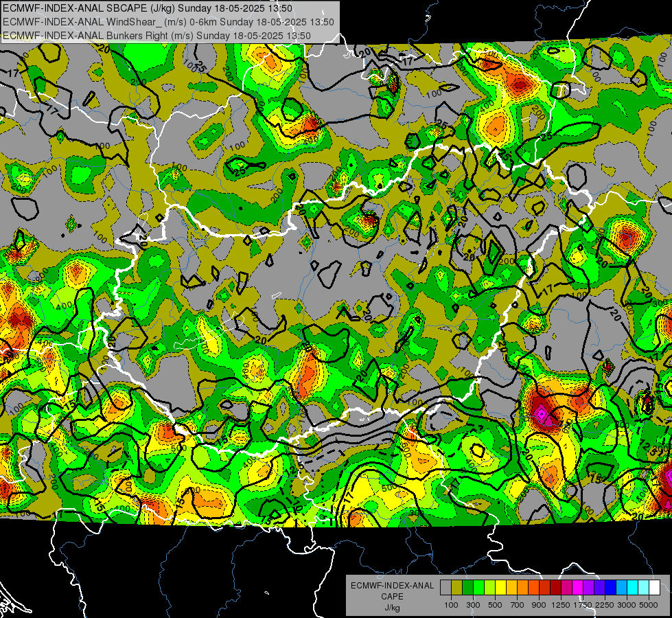Click the legend label 700
Image resolution: width=672 pixels, height=618 pixels.
[x=518, y=605]
